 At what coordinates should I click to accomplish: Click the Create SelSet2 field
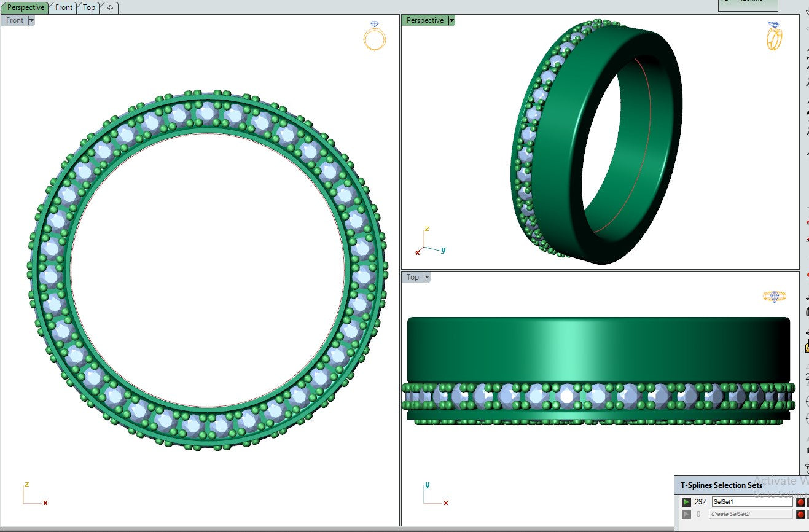coord(751,514)
